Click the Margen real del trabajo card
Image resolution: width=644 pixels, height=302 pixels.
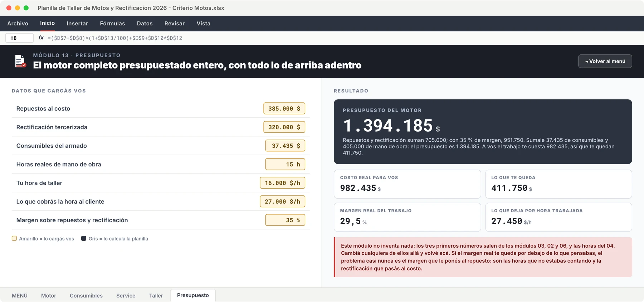coord(407,217)
